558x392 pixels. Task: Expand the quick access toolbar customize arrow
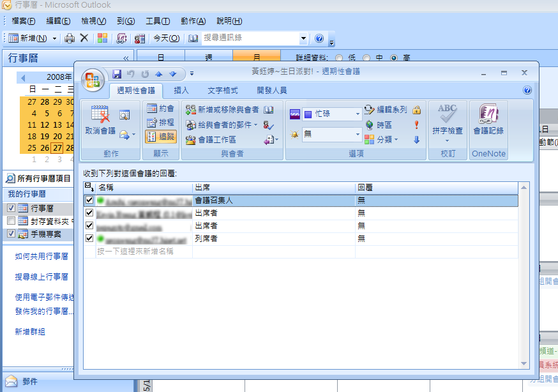(192, 73)
